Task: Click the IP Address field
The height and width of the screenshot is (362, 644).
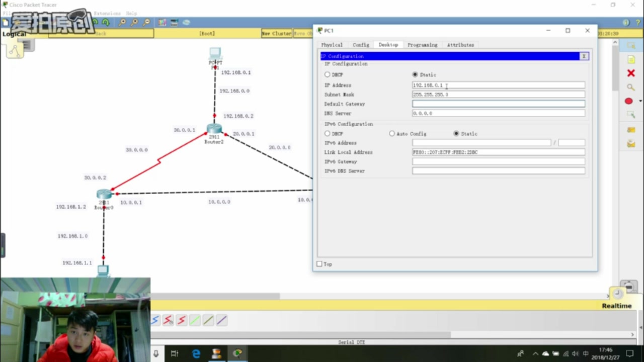Action: pos(499,85)
